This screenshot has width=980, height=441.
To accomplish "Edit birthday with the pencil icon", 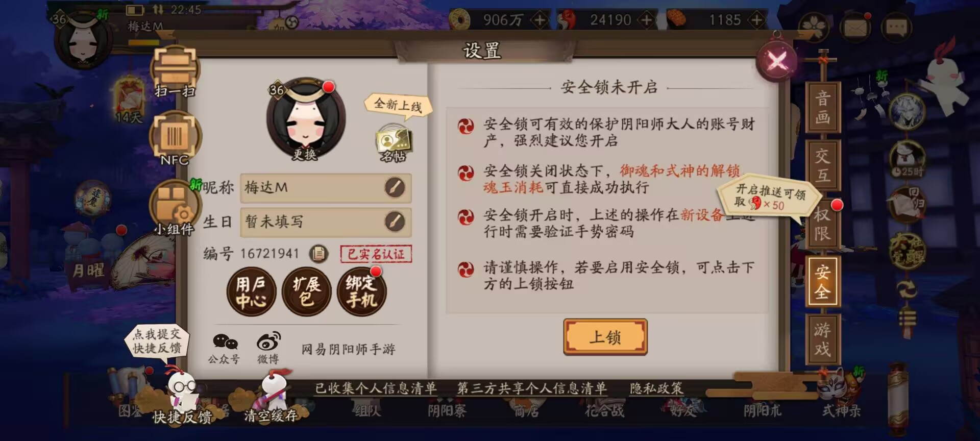I will tap(395, 222).
